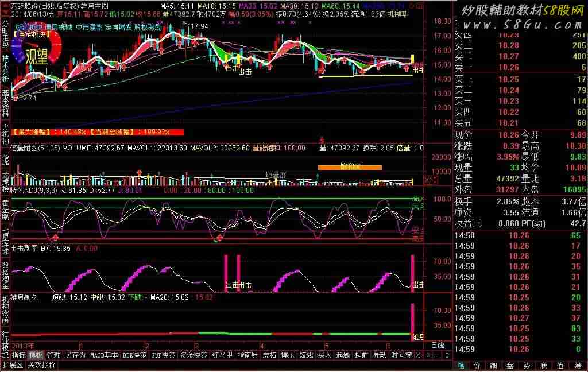This screenshot has width=588, height=372.
Task: Click the 另存为 button
Action: pos(75,355)
